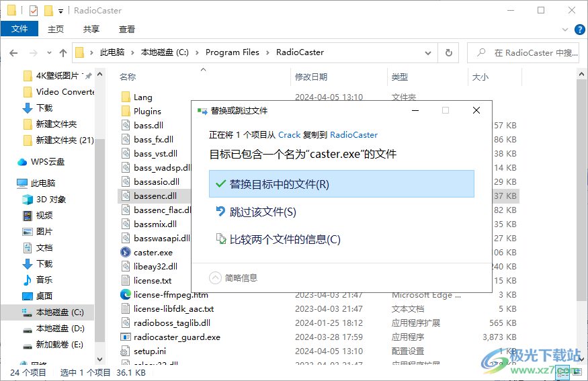Click the 音乐 music note icon
Viewport: 588px width, 381px height.
[28, 280]
